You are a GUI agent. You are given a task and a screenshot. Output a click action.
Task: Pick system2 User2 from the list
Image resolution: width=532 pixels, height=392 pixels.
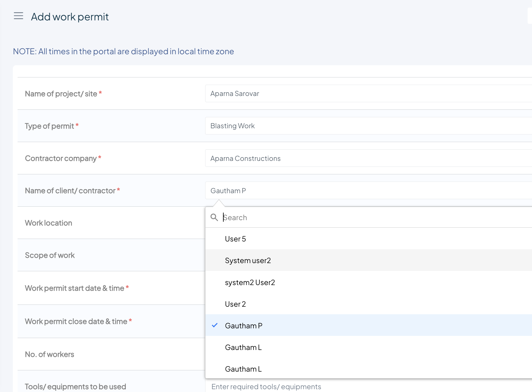250,283
